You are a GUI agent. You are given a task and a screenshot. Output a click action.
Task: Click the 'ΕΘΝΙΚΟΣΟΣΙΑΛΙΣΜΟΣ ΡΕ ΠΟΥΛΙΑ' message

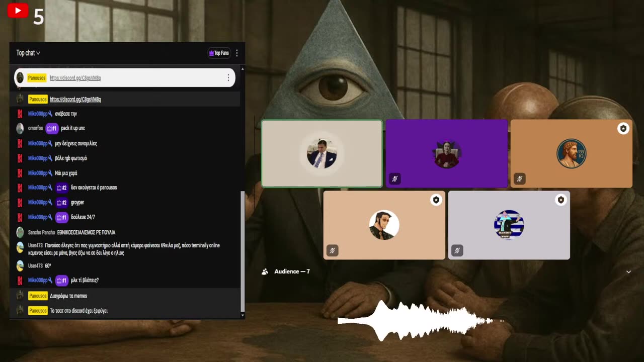[x=86, y=232]
